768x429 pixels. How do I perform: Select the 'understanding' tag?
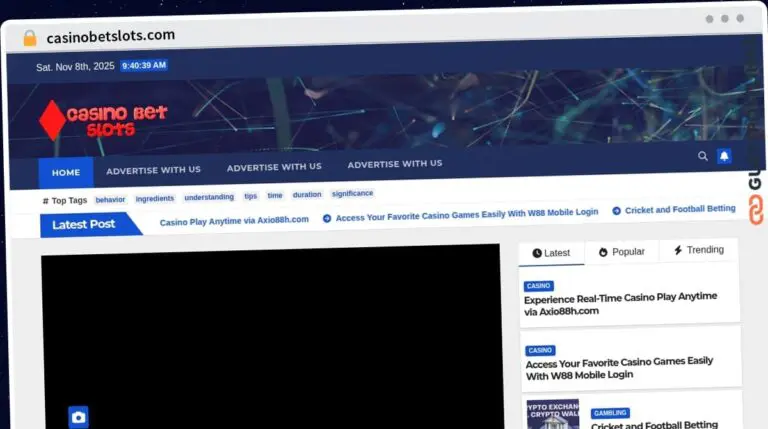point(209,197)
